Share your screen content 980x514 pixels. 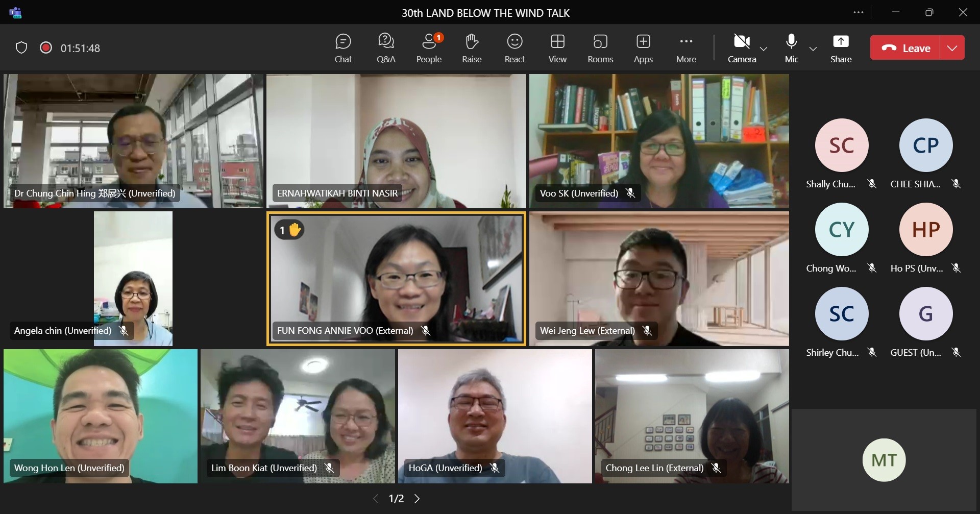click(841, 48)
